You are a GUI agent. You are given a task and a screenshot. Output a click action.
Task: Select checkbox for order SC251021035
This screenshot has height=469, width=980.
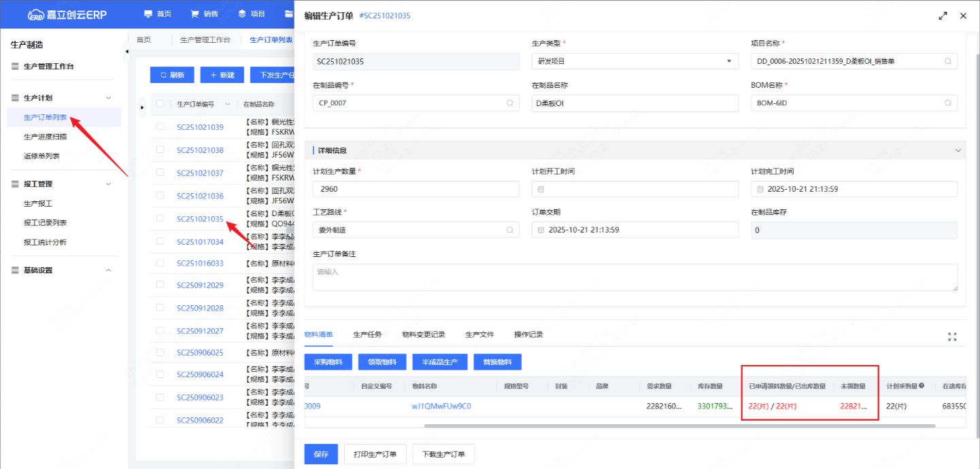(160, 219)
